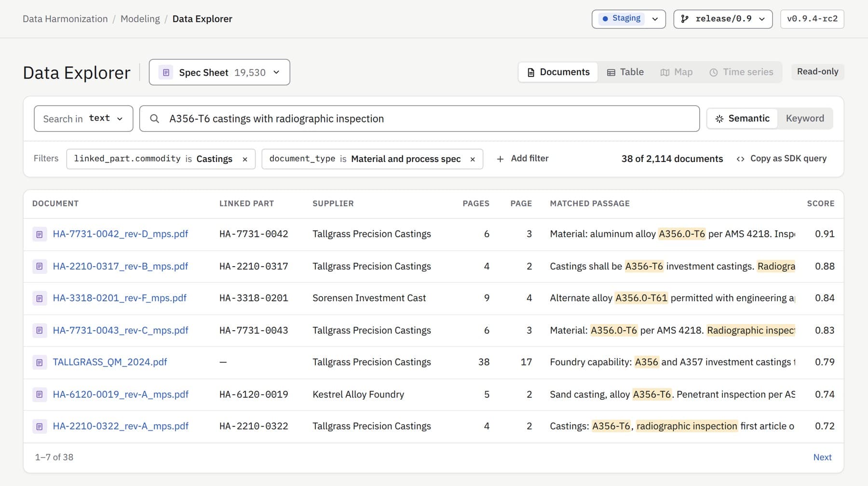The image size is (868, 486).
Task: Click the purple Spec Sheet icon in the dataset selector
Action: coord(166,72)
